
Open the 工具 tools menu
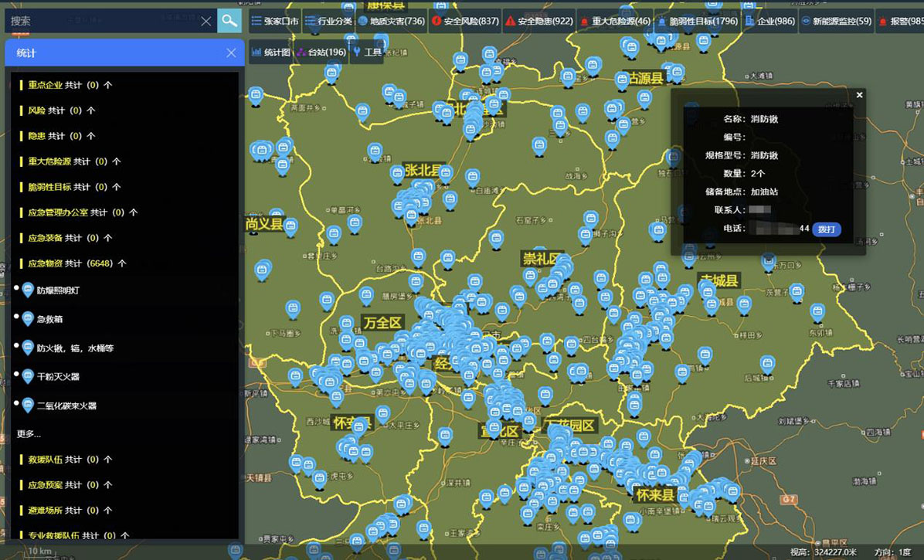coord(366,53)
